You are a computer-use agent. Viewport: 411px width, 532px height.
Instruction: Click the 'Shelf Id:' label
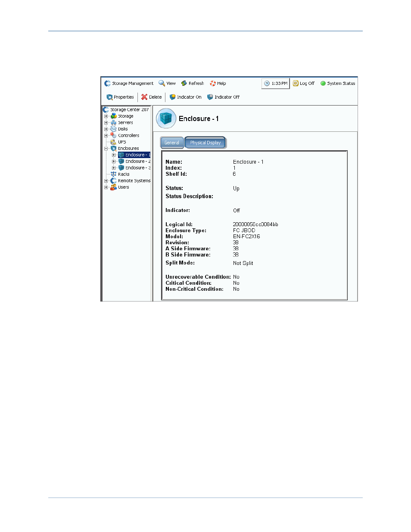point(176,174)
